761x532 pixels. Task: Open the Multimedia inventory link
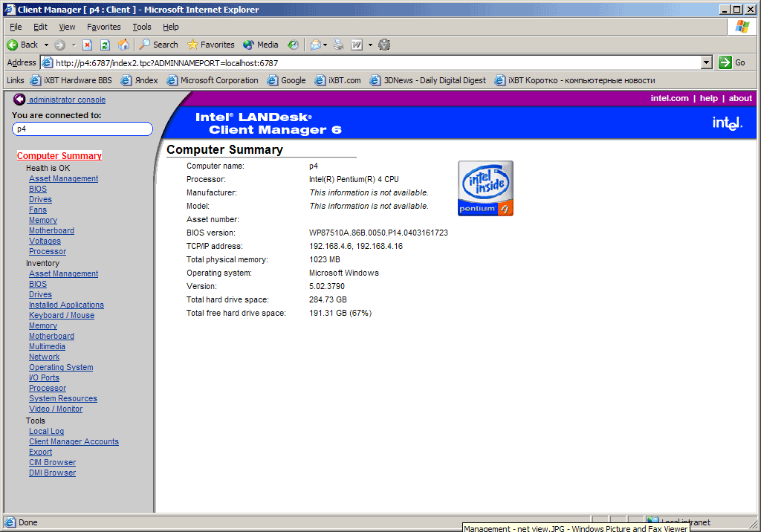pos(47,346)
